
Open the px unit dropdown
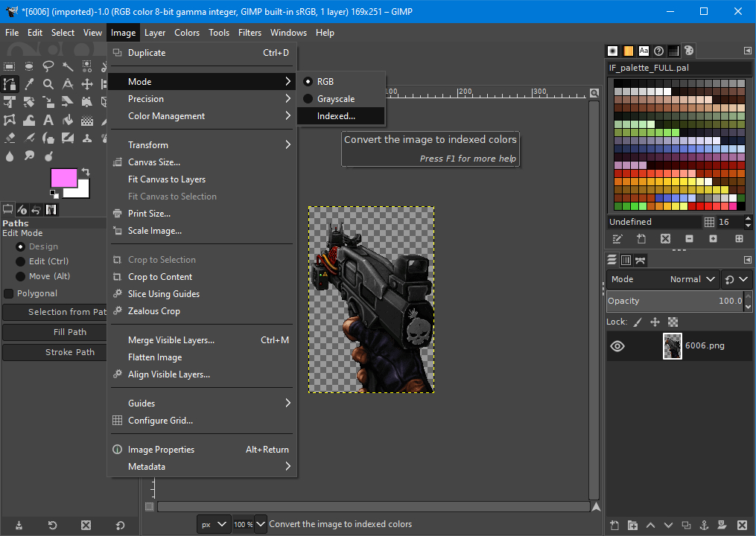point(214,524)
